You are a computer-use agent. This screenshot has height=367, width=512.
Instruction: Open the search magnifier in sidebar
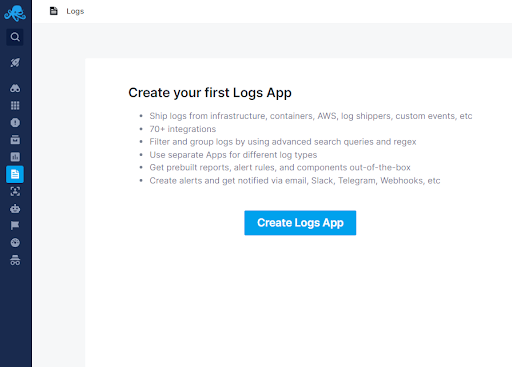[x=15, y=37]
